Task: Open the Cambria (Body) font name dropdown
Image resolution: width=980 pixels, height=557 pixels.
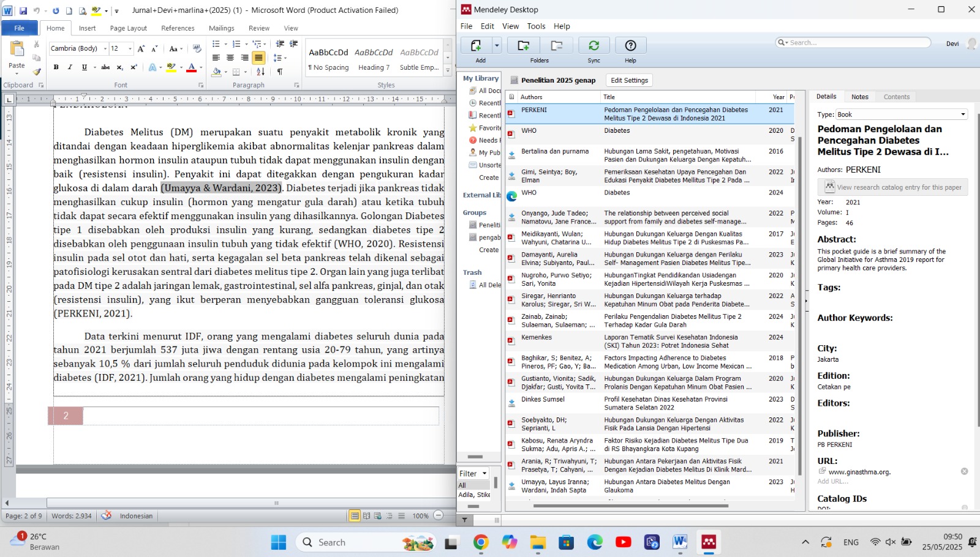Action: (x=105, y=49)
